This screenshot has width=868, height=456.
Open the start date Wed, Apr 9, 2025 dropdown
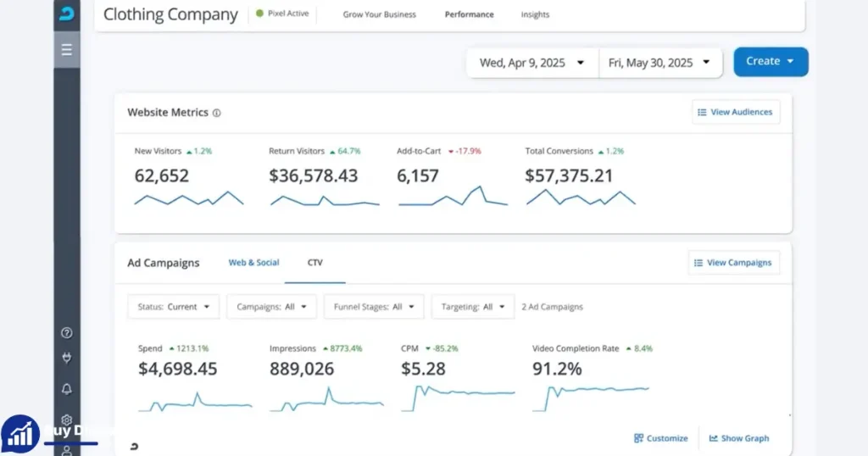pos(532,63)
